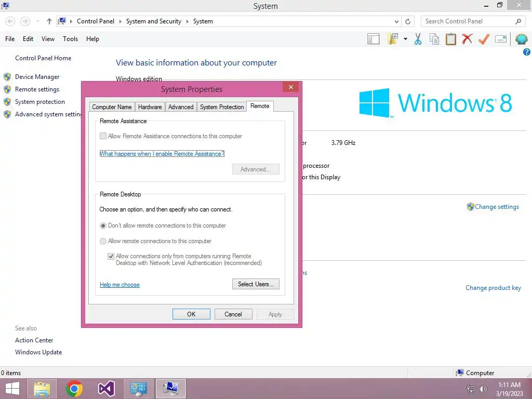This screenshot has height=399, width=532.
Task: Open Windows Update under See also
Action: click(38, 352)
